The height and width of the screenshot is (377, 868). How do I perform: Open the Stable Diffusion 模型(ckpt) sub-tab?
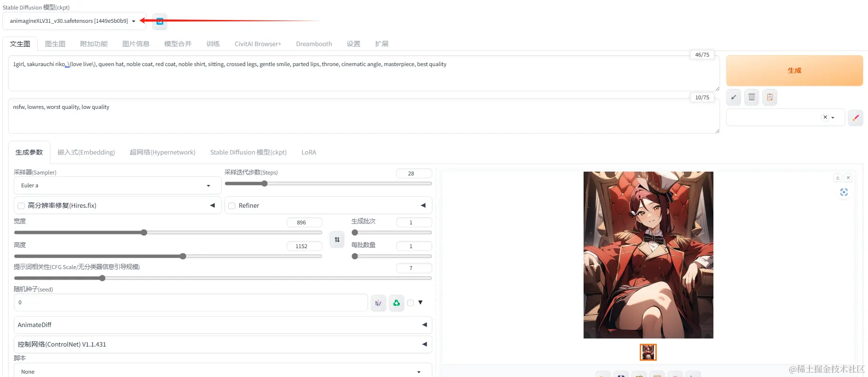(248, 152)
